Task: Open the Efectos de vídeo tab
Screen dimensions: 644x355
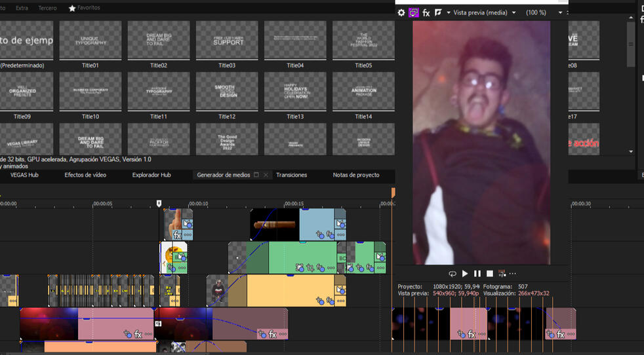Action: [85, 175]
